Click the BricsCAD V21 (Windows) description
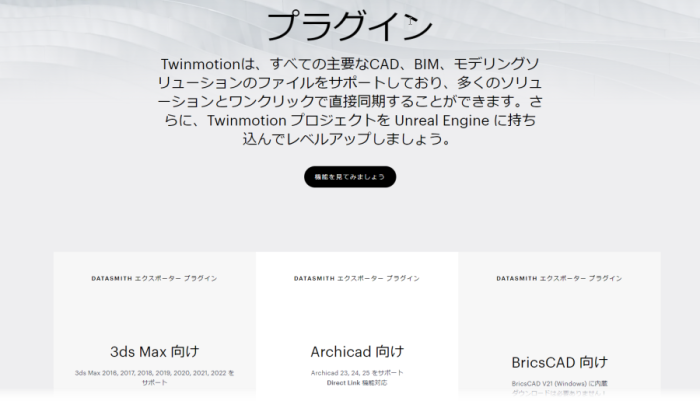The height and width of the screenshot is (401, 700). point(558,384)
